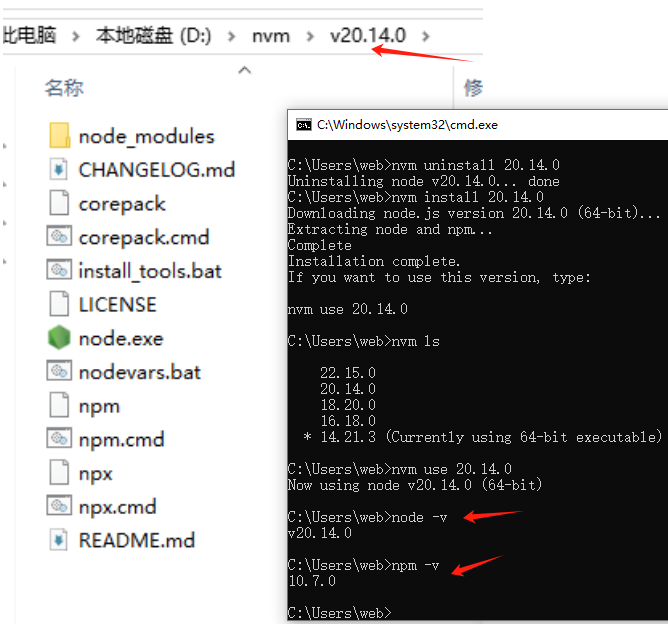Viewport: 668px width, 624px height.
Task: Click the install_tools.bat file icon
Action: (x=59, y=271)
